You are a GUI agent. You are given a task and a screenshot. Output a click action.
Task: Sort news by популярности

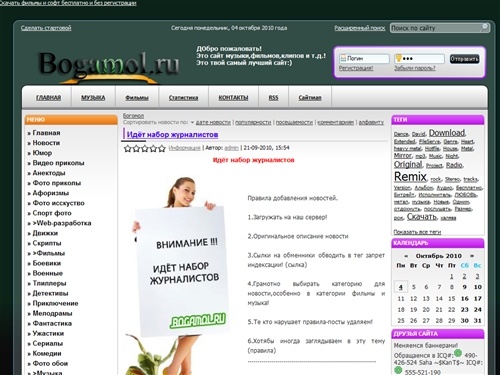pos(253,122)
